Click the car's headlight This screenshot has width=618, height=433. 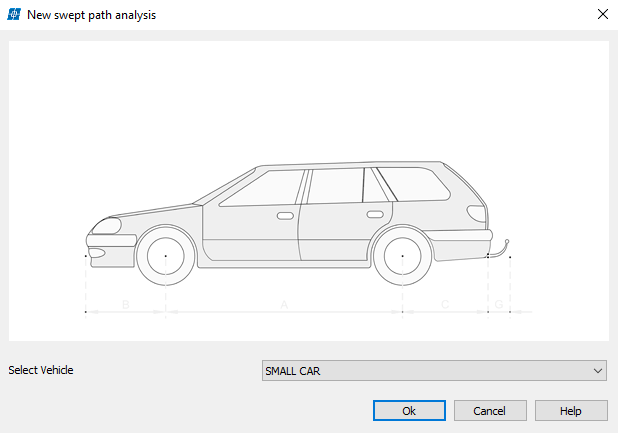105,225
